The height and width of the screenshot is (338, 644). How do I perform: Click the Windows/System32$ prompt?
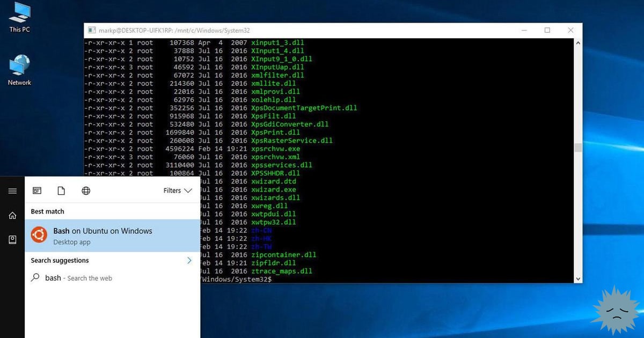(x=236, y=280)
